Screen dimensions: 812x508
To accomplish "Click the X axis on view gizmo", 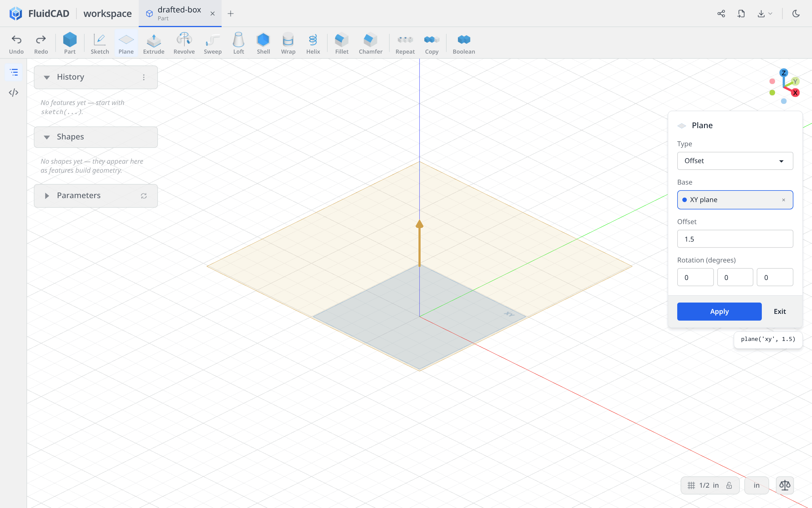I will [795, 93].
